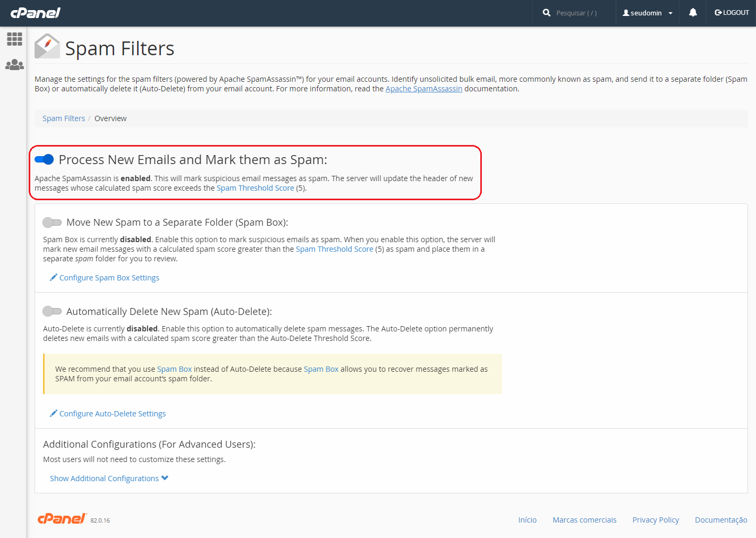The height and width of the screenshot is (538, 756).
Task: Open User Manager icon in sidebar
Action: (14, 65)
